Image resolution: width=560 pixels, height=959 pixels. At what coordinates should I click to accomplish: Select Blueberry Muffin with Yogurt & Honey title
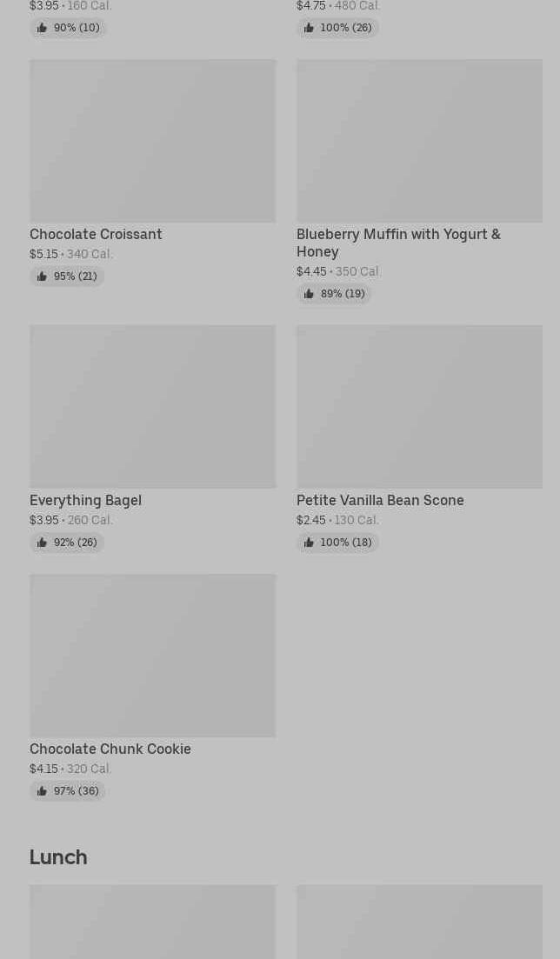[x=398, y=243]
